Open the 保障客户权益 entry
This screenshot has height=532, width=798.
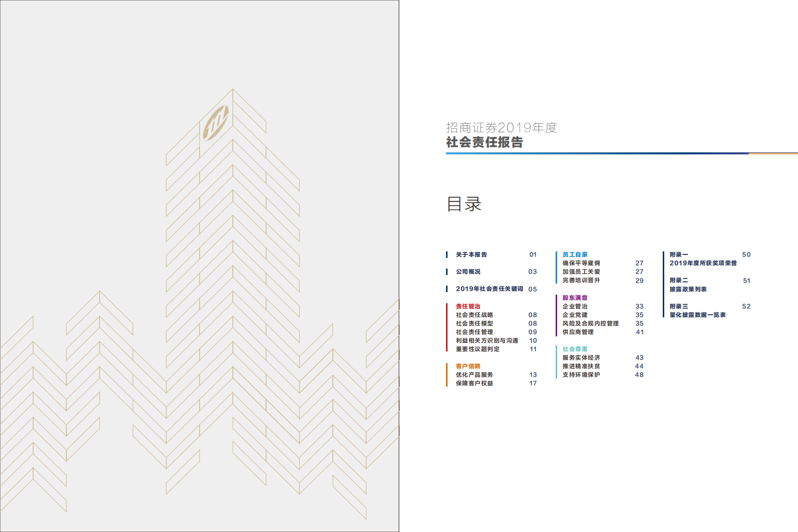point(475,383)
